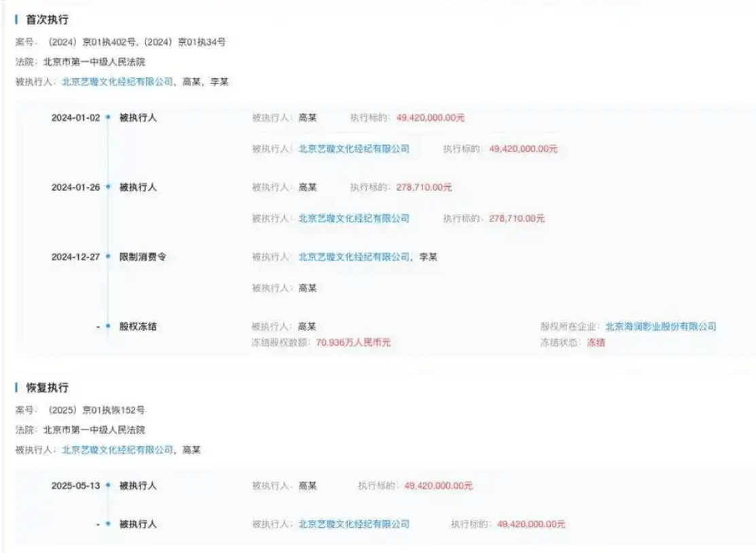The image size is (756, 553).
Task: Click 高某's 49,420,000.00元 amount under 2025-05-13
Action: point(438,486)
